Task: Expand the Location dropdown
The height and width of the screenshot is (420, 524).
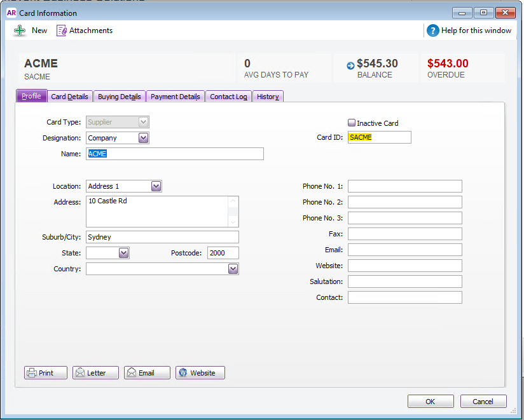Action: [x=156, y=186]
